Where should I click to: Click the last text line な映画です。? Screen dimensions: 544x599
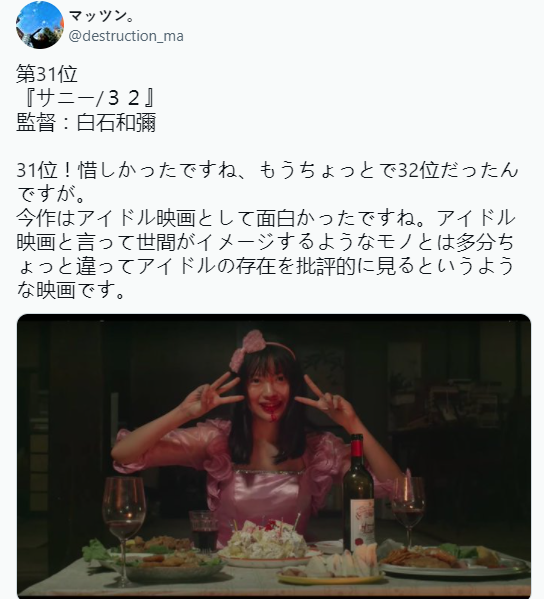point(71,290)
